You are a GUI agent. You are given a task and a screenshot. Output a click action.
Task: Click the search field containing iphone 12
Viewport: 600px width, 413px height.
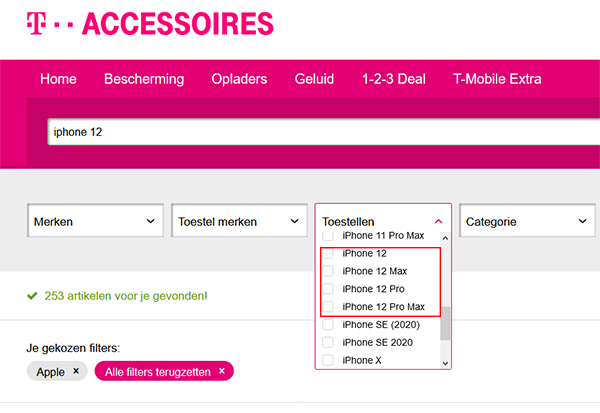323,132
